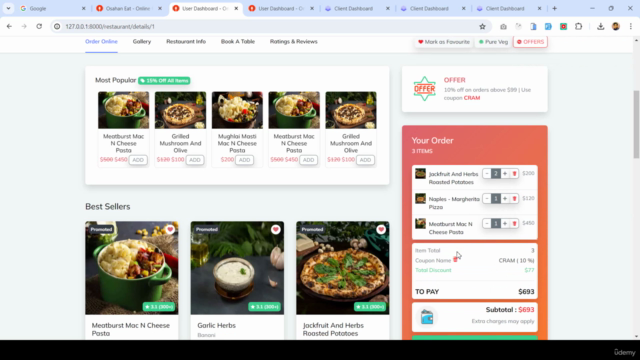This screenshot has width=640, height=360.
Task: Open the OFFERS button
Action: pos(530,42)
